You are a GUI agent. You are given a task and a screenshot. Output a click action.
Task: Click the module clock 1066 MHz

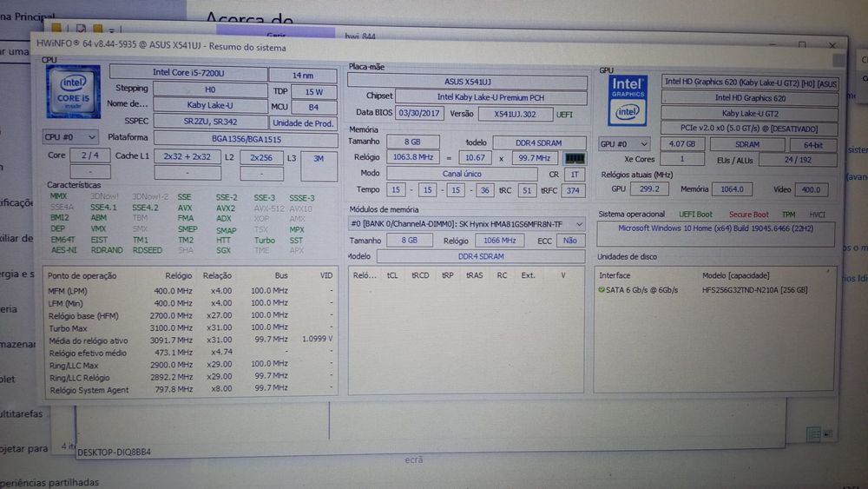tap(499, 241)
